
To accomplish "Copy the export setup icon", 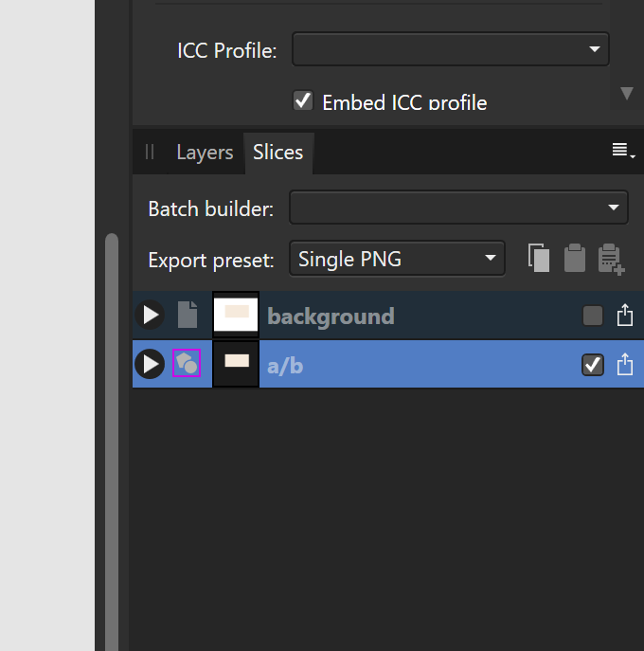I will (x=539, y=259).
